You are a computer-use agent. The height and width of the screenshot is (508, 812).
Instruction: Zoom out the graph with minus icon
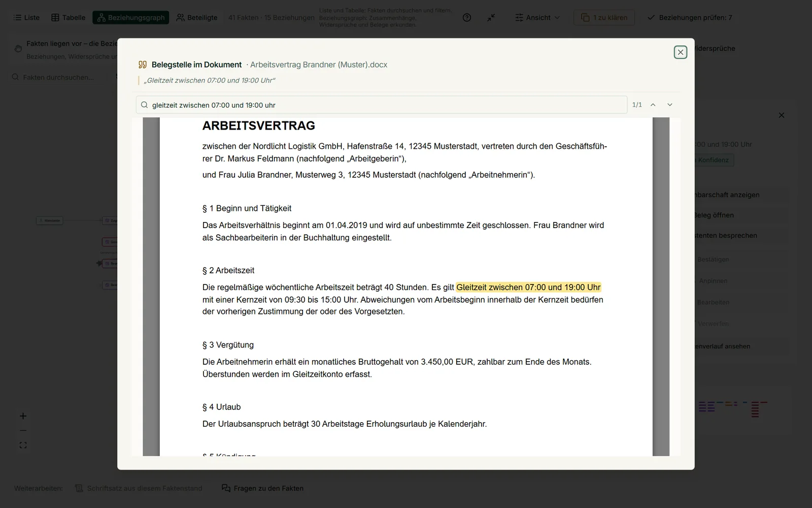pos(23,430)
